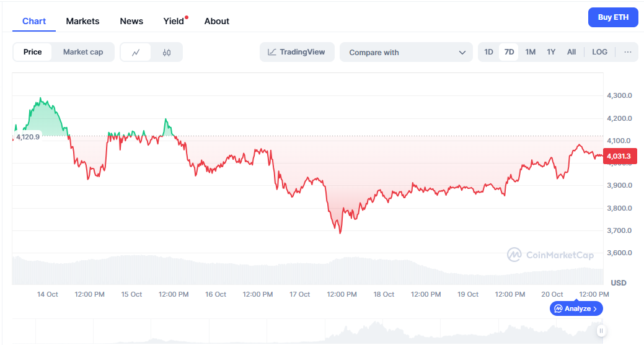This screenshot has height=345, width=644.
Task: Click the range slider pause handle icon
Action: point(601,331)
